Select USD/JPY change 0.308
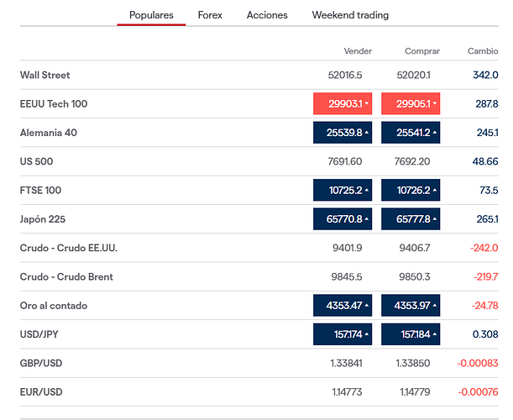The height and width of the screenshot is (420, 513). (x=485, y=334)
